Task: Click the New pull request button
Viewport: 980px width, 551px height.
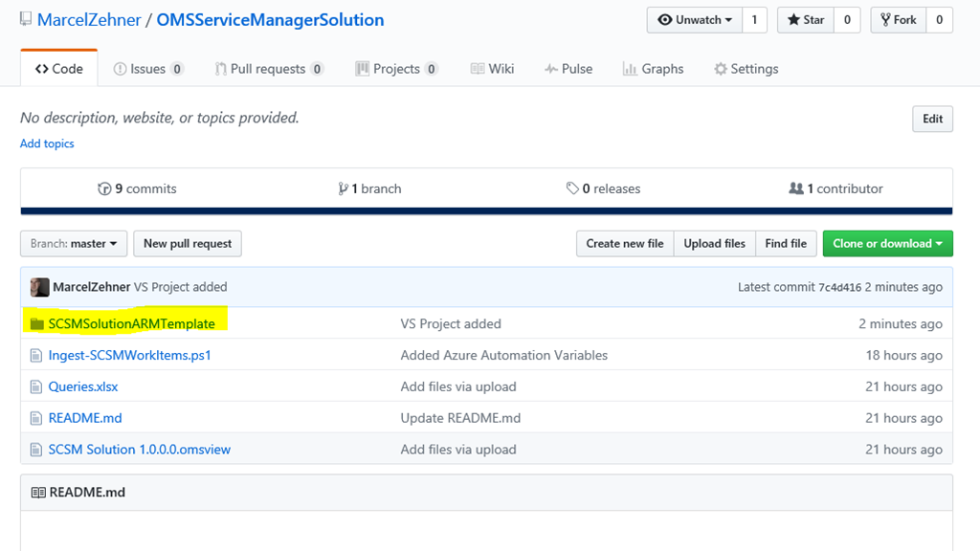Action: pos(188,244)
